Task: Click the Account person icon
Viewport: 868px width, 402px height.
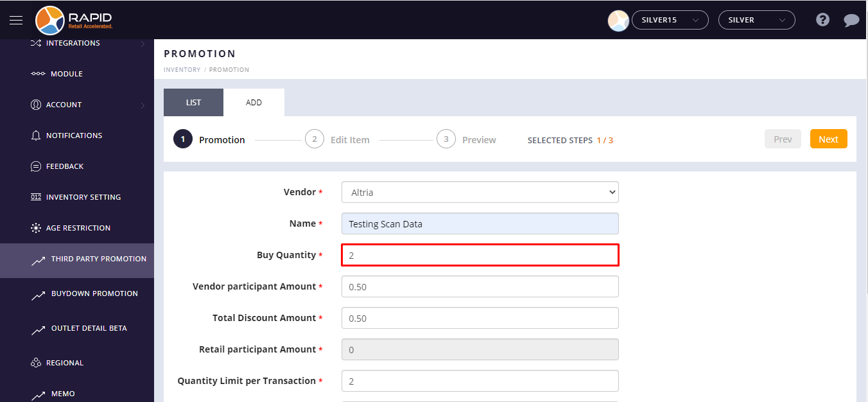Action: pos(36,105)
